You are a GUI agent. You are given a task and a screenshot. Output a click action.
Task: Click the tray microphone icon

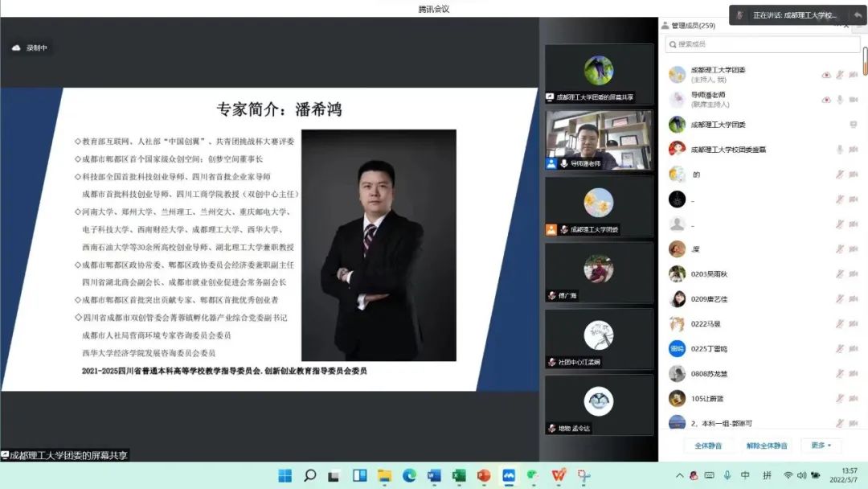coord(727,475)
